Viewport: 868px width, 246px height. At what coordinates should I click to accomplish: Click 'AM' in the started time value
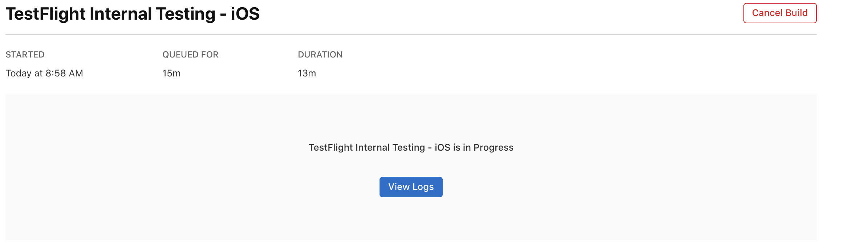pos(76,73)
